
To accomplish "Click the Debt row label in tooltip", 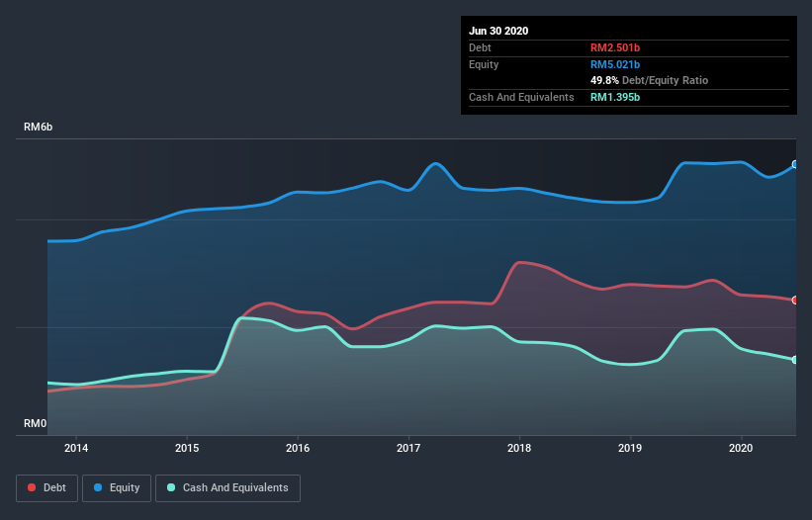I will click(x=480, y=47).
